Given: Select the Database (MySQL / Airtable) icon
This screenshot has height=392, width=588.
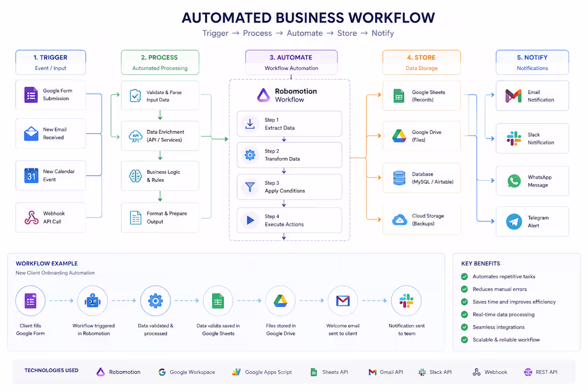Looking at the screenshot, I should click(399, 178).
